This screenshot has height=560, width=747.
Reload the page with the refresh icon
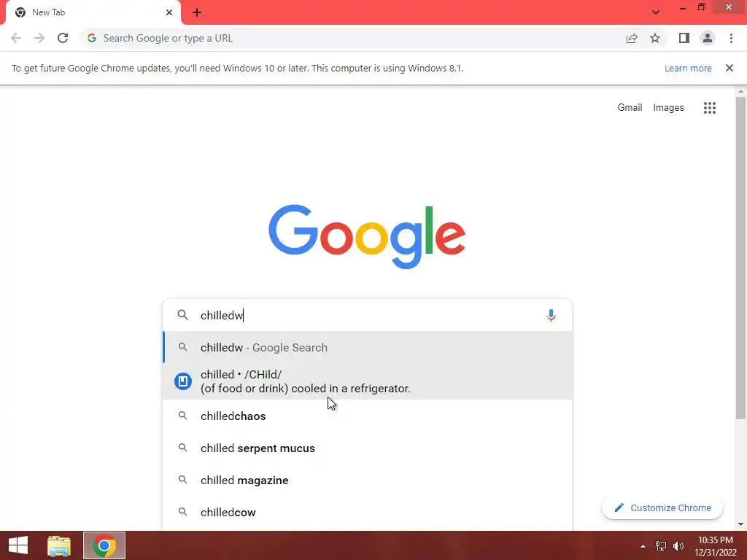pos(63,38)
